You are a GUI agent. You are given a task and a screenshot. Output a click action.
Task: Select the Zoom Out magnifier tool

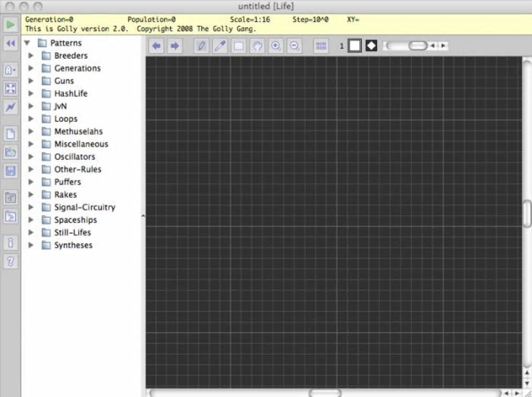coord(294,46)
